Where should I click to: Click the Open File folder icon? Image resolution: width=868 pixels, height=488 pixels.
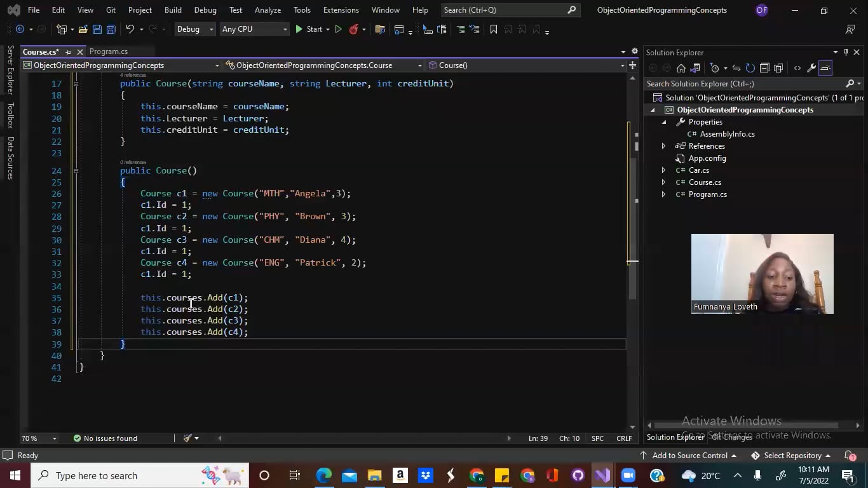[x=83, y=29]
